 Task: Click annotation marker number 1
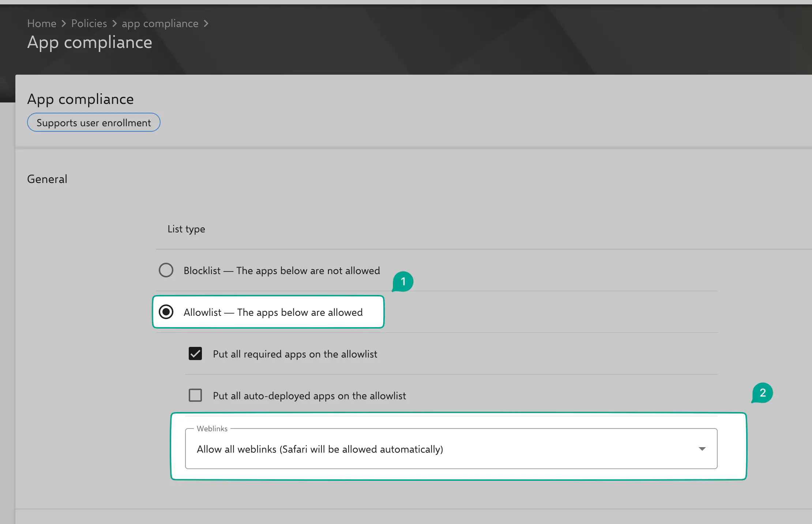point(403,281)
